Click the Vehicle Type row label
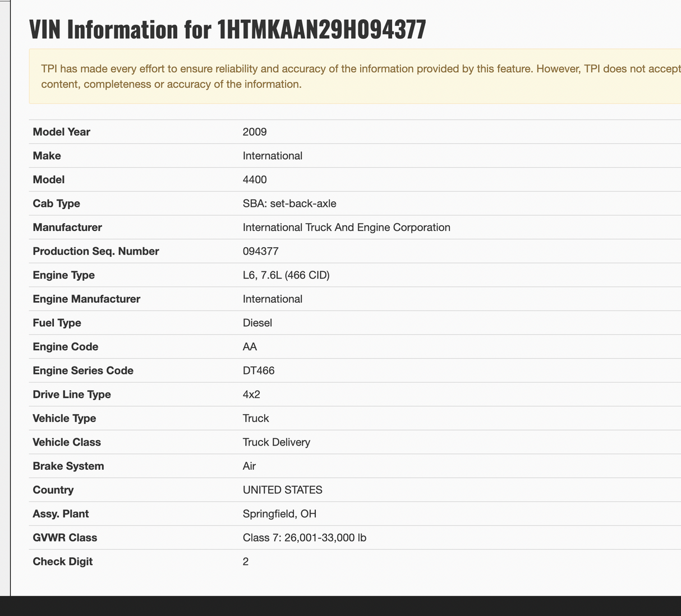 (x=65, y=419)
